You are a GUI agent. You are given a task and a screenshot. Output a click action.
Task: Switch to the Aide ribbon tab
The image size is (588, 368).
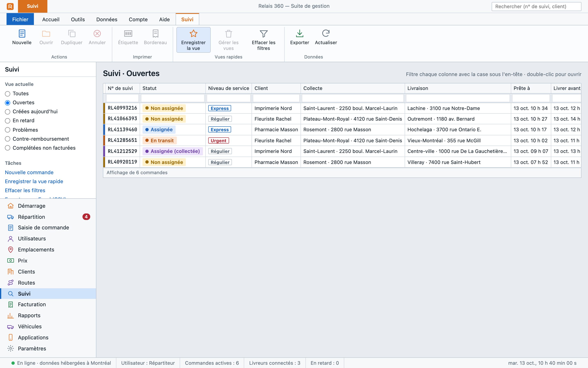point(165,19)
